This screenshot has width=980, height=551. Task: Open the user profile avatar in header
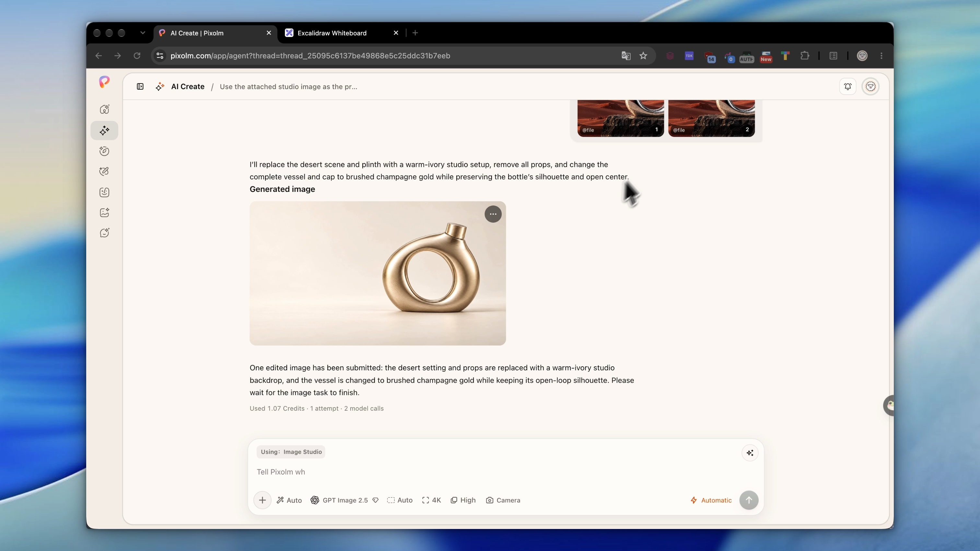coord(870,87)
